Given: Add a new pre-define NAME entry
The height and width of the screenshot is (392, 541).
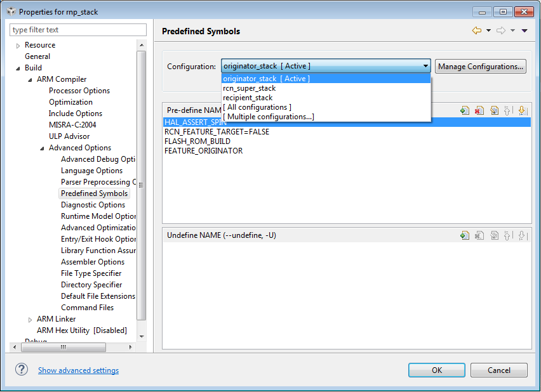Looking at the screenshot, I should pyautogui.click(x=465, y=110).
